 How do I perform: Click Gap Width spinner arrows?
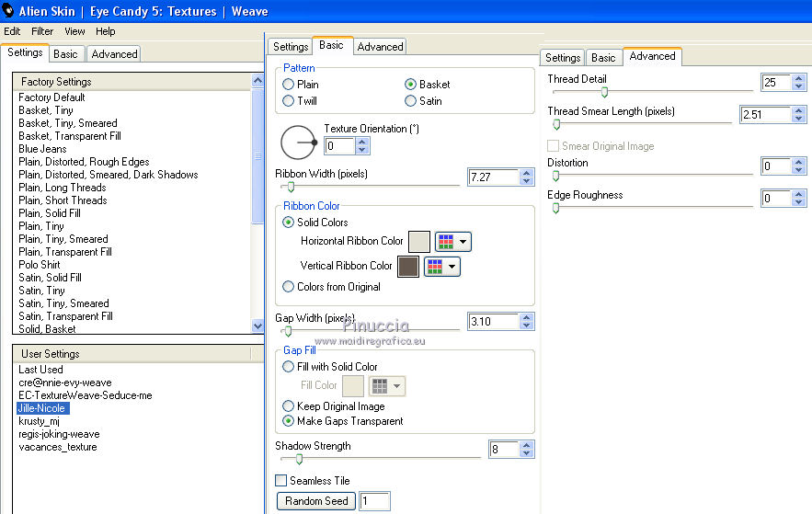[527, 322]
